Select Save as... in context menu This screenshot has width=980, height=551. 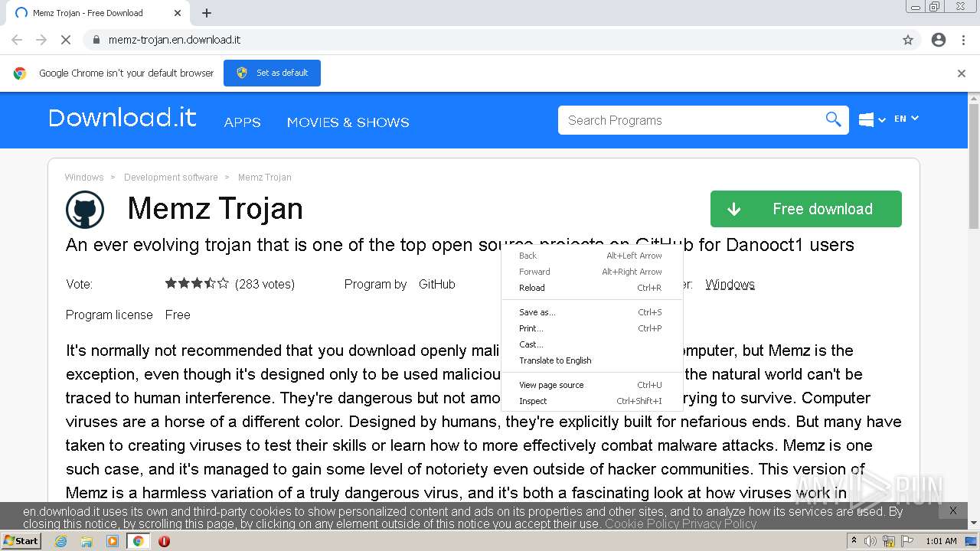pos(590,312)
